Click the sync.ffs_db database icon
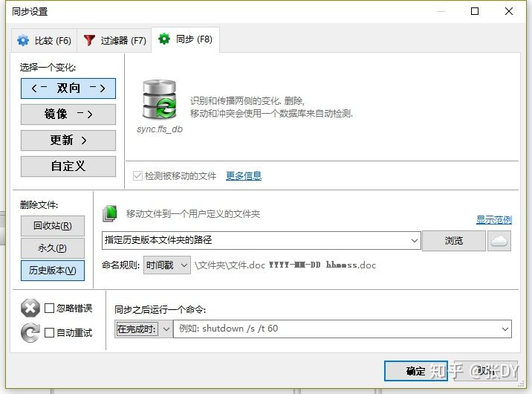 [160, 100]
